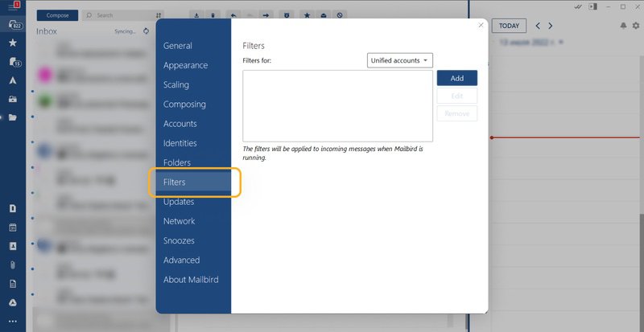Image resolution: width=644 pixels, height=332 pixels.
Task: Click the Archive download toolbar icon
Action: click(x=196, y=15)
